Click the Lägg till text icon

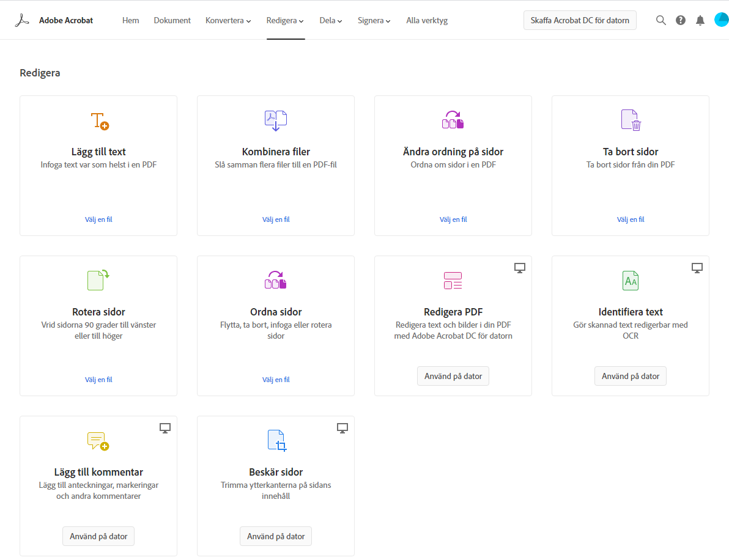coord(100,121)
